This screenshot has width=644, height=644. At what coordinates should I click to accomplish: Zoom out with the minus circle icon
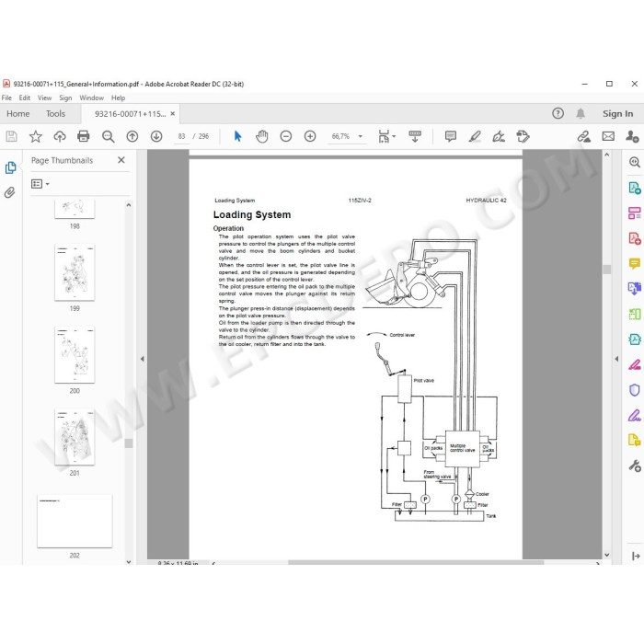286,136
